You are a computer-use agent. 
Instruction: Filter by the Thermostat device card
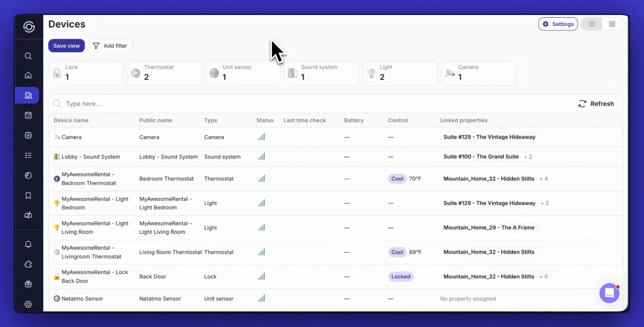tap(164, 73)
